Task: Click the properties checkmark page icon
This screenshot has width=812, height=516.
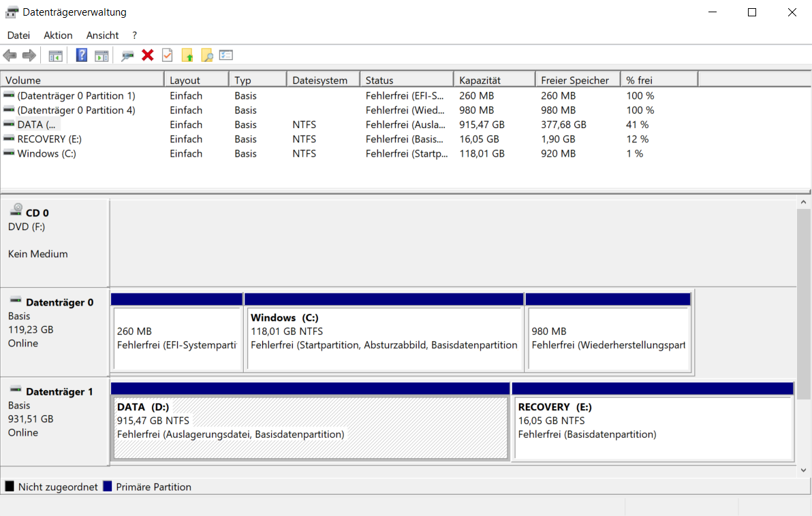Action: click(168, 55)
